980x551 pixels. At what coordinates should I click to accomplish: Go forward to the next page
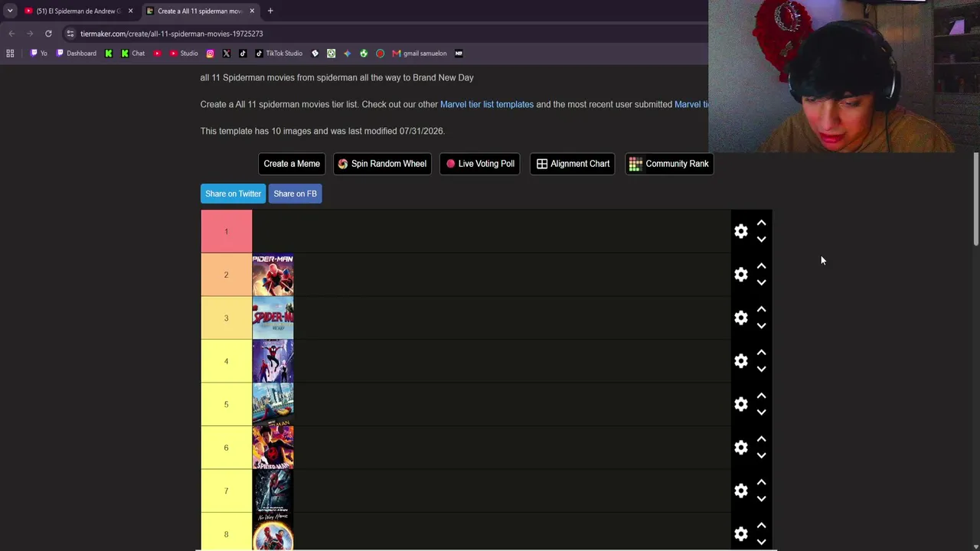coord(30,34)
